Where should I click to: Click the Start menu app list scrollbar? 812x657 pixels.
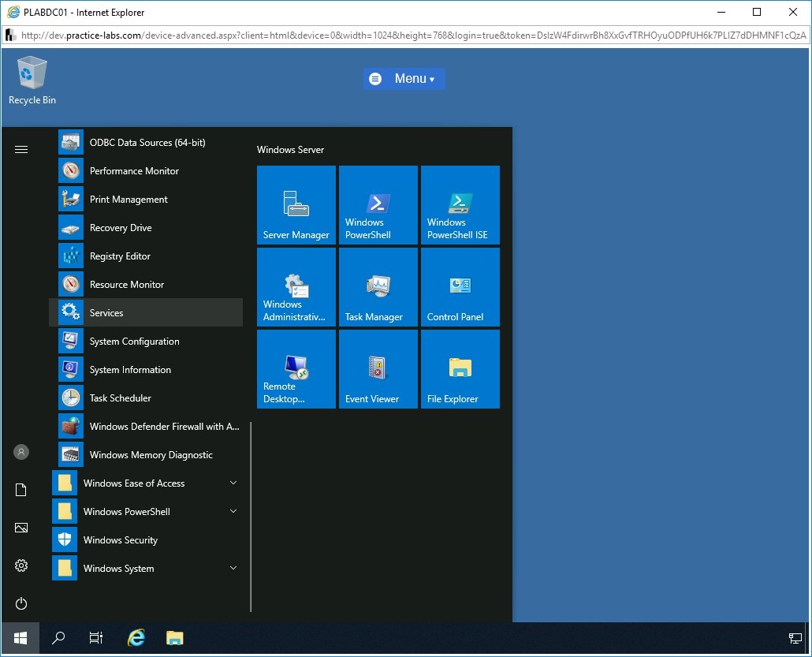click(x=251, y=517)
